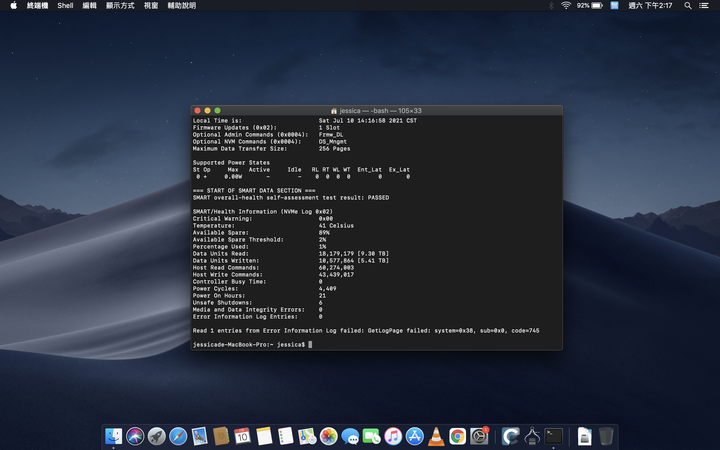The image size is (720, 450).
Task: Click 'Data Units Read:' line
Action: pos(291,253)
